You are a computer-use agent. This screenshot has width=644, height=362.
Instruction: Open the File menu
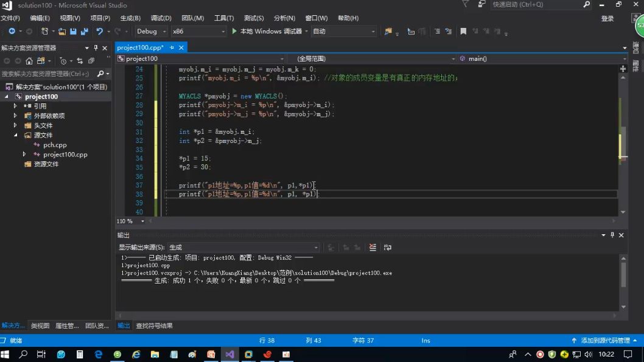point(10,18)
